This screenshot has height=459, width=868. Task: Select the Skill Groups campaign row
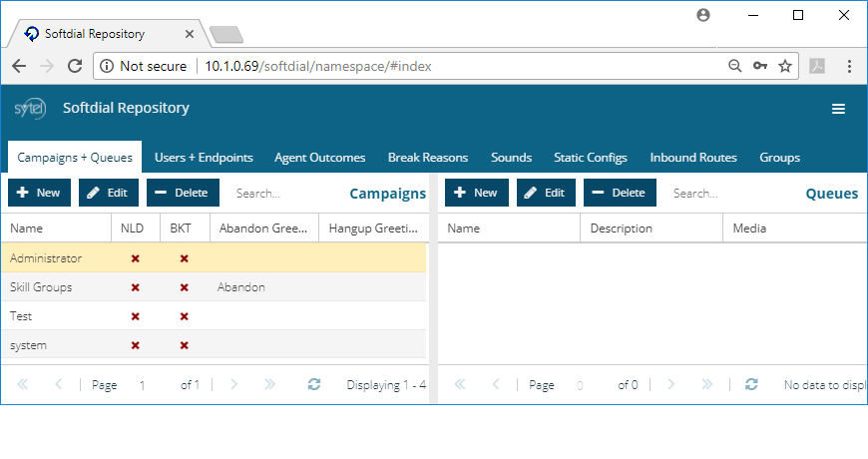point(214,286)
